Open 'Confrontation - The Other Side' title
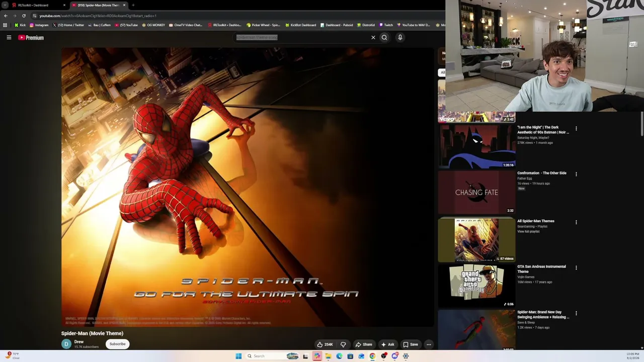Viewport: 644px width, 362px height. click(542, 173)
